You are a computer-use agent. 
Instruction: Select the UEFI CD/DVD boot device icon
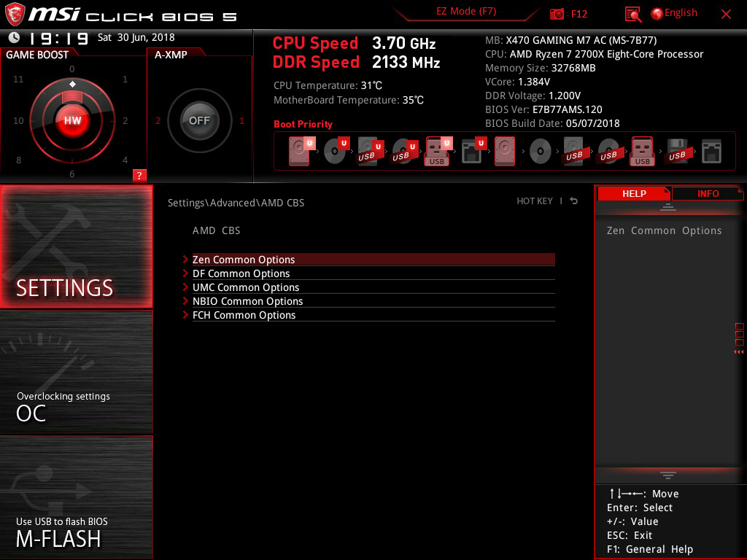click(x=336, y=151)
